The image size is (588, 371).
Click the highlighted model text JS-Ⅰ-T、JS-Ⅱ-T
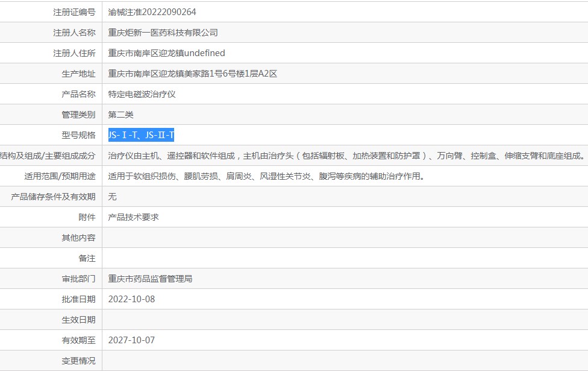141,135
